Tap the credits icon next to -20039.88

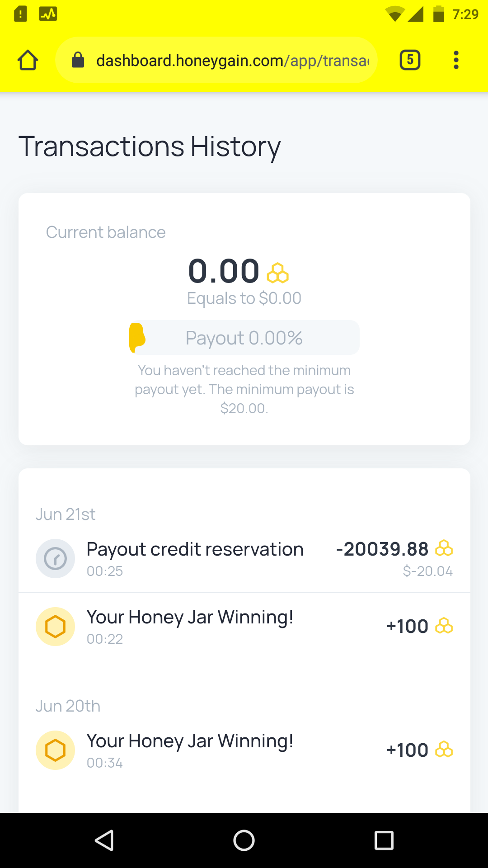coord(444,548)
